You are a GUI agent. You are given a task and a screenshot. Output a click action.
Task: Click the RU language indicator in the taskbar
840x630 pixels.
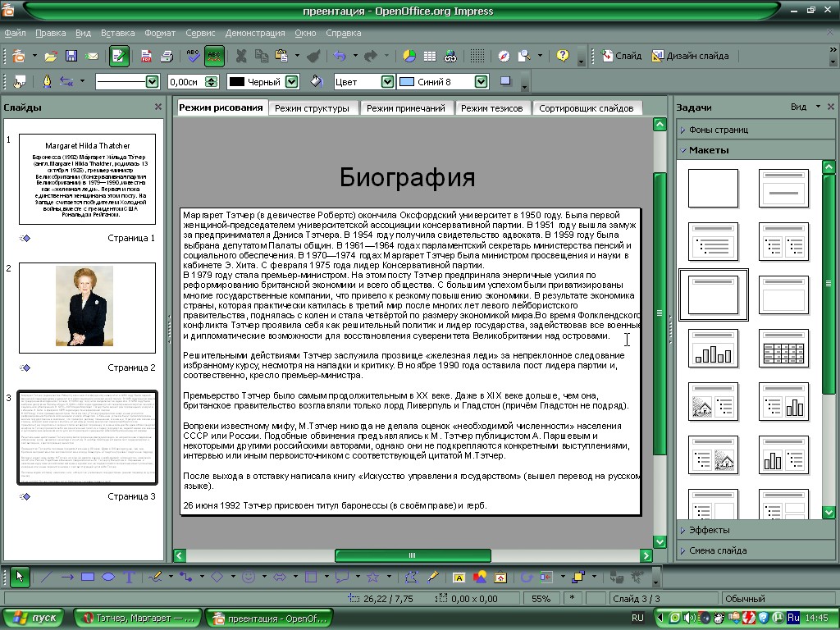[x=637, y=619]
